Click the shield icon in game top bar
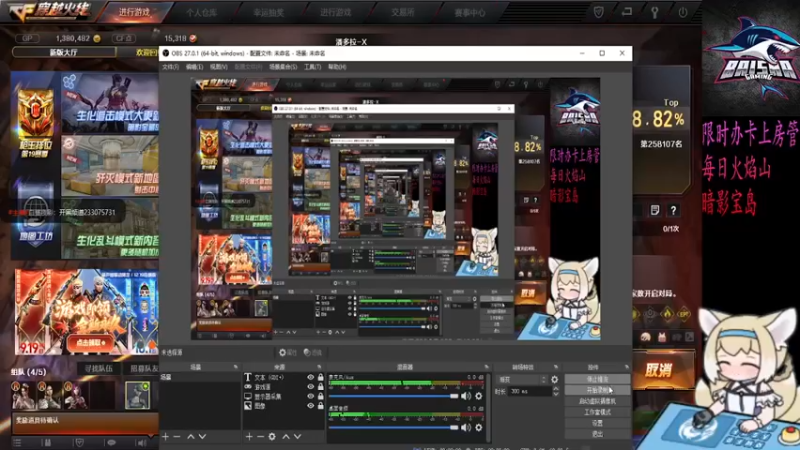Image resolution: width=800 pixels, height=450 pixels. pos(598,12)
